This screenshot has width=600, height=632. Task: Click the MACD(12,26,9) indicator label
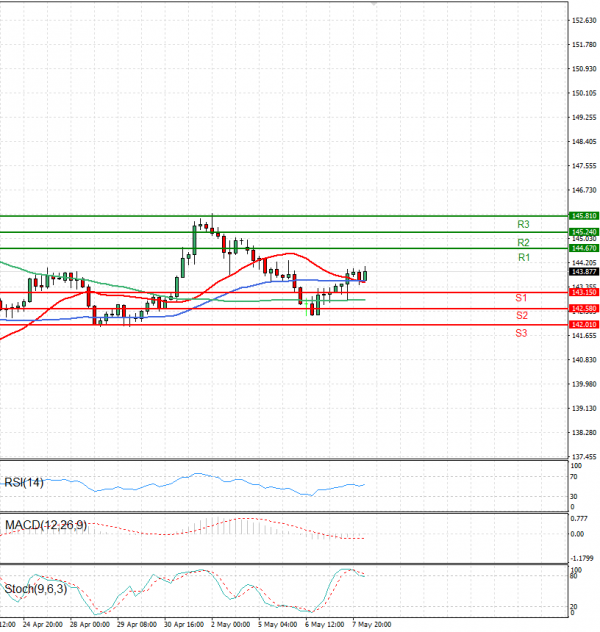(43, 524)
